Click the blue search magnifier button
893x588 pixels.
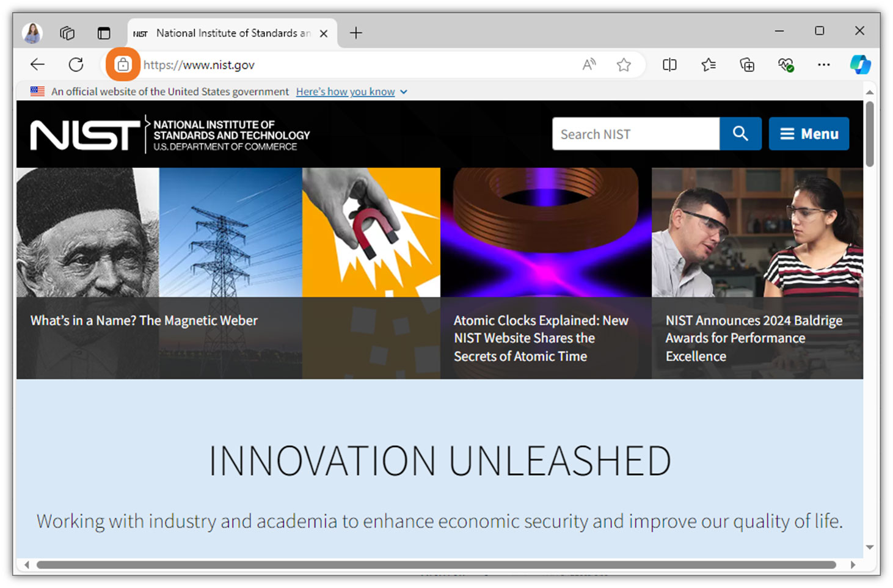coord(740,134)
